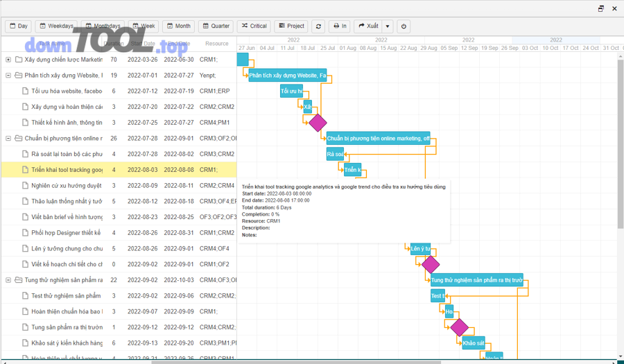
Task: Click the power icon button
Action: (404, 26)
